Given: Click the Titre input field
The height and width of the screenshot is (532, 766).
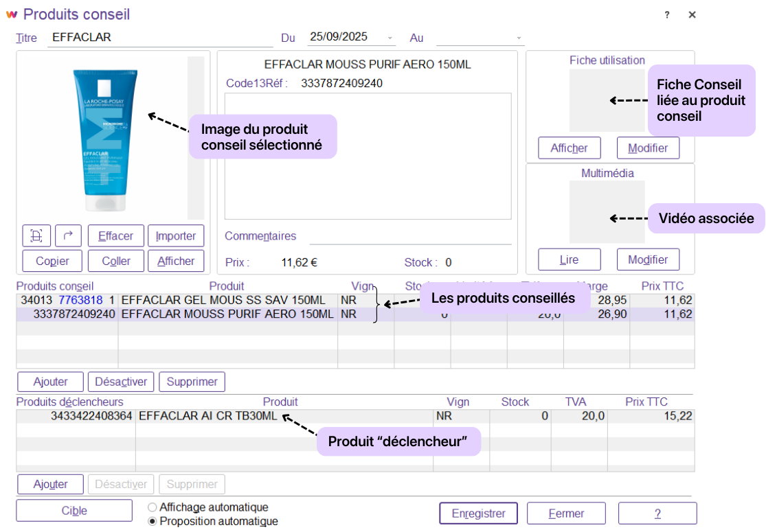Looking at the screenshot, I should pos(161,38).
